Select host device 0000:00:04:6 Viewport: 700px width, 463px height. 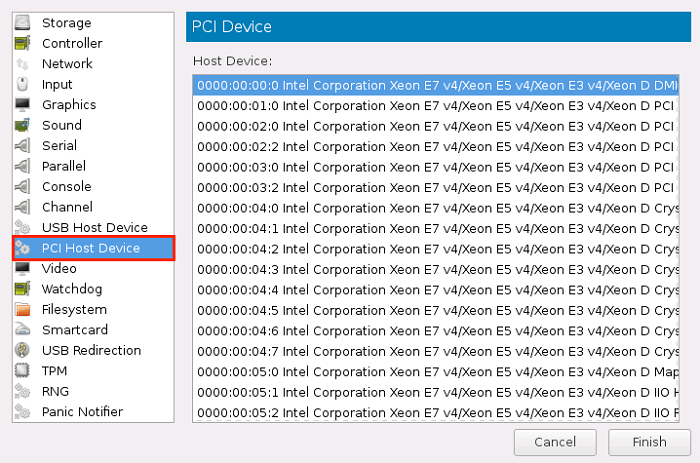pos(436,331)
